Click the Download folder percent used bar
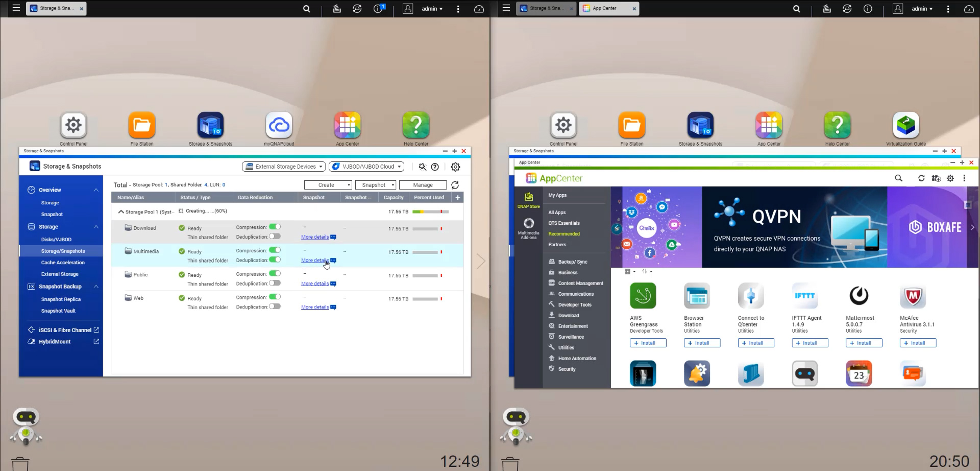 tap(428, 229)
